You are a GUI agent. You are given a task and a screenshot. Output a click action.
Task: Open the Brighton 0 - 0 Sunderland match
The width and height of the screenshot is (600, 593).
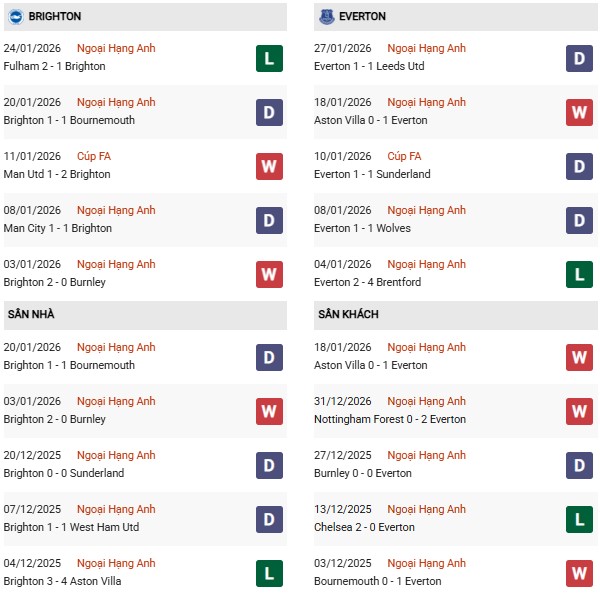pos(64,473)
